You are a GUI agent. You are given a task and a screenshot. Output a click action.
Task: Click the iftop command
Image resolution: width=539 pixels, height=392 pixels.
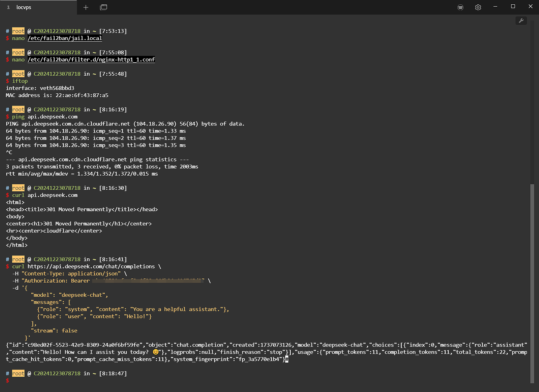pyautogui.click(x=20, y=81)
